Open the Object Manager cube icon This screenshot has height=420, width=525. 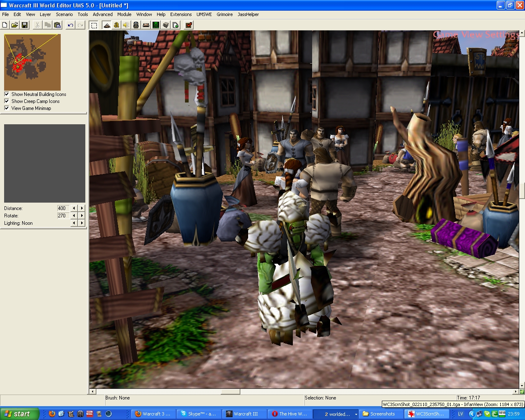(x=166, y=25)
